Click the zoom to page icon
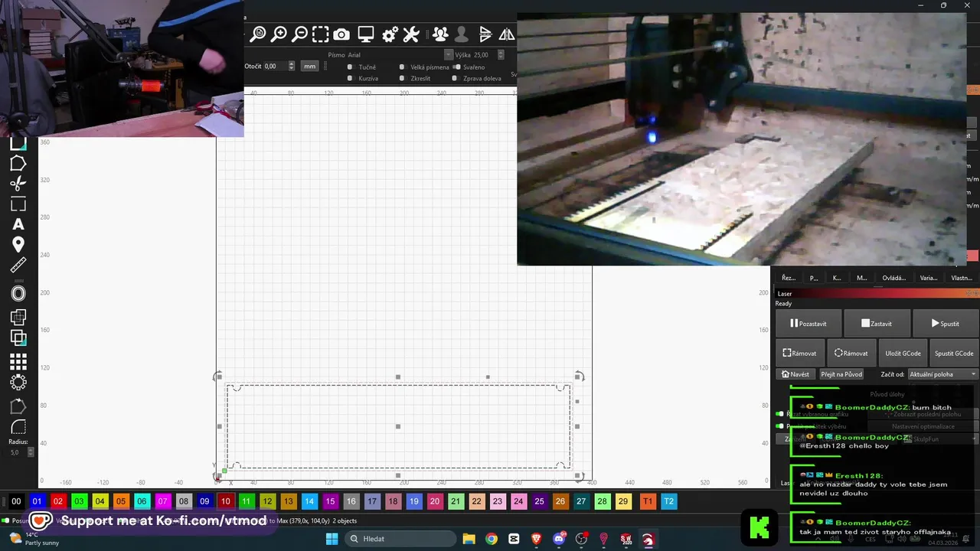 pos(258,34)
